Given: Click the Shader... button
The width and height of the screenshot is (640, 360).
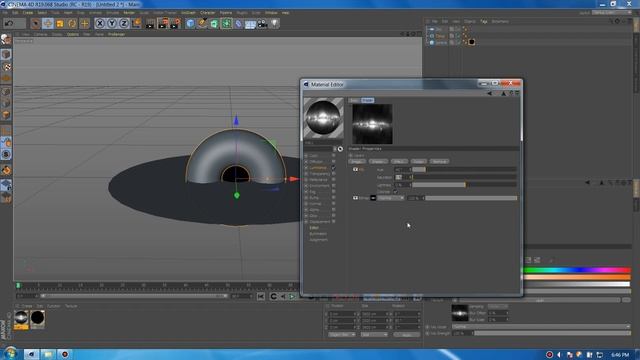Looking at the screenshot, I should point(378,162).
